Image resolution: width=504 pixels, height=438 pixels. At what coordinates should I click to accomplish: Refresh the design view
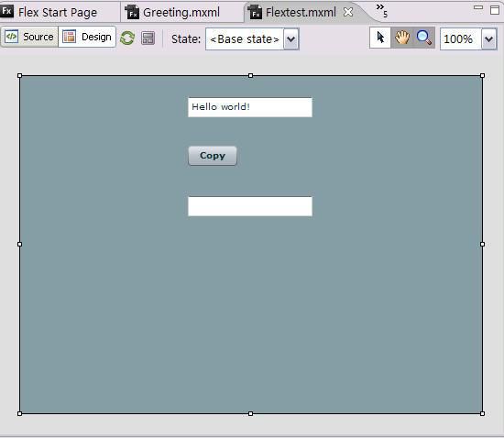click(x=127, y=38)
